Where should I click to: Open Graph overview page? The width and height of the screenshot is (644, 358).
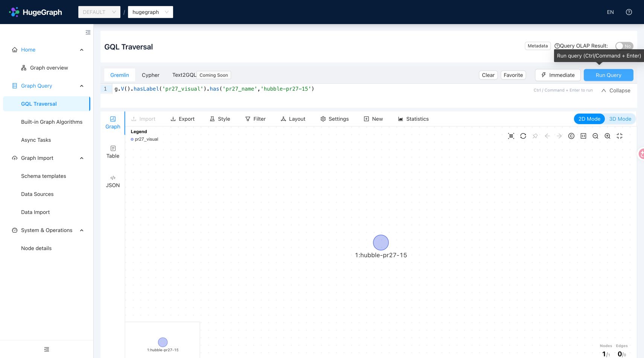click(49, 68)
